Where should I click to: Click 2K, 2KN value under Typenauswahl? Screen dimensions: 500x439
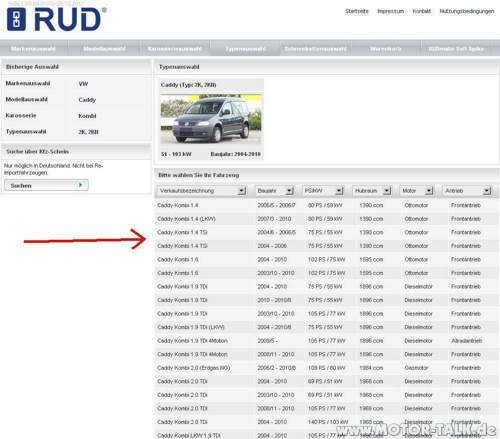click(x=88, y=132)
